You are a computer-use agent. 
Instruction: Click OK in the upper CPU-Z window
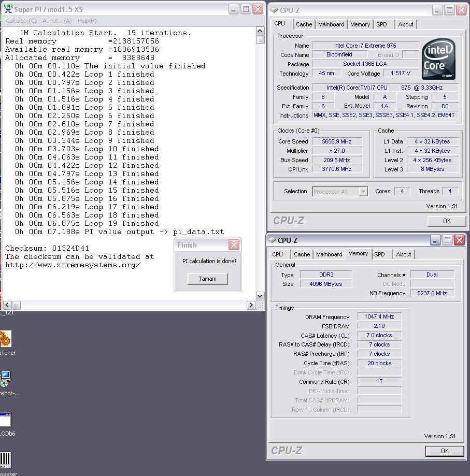(447, 221)
